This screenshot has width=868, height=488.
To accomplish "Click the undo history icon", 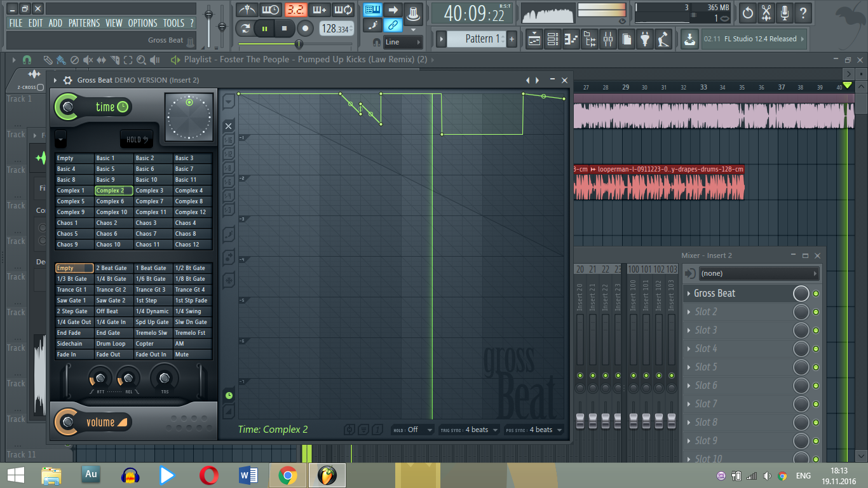I will [748, 12].
